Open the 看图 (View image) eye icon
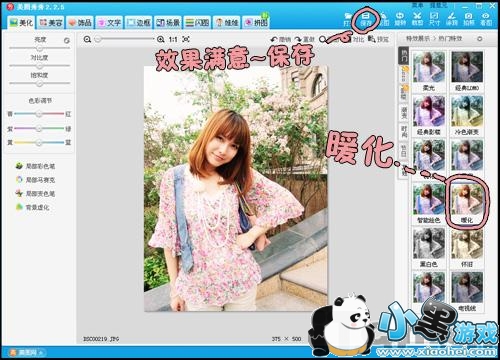The image size is (500, 360). tap(486, 19)
